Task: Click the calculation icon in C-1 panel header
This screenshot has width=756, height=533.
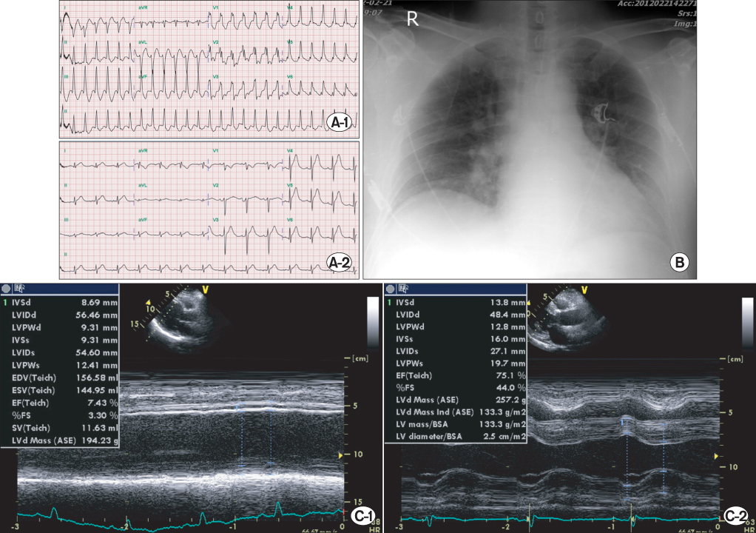Action: tap(20, 289)
